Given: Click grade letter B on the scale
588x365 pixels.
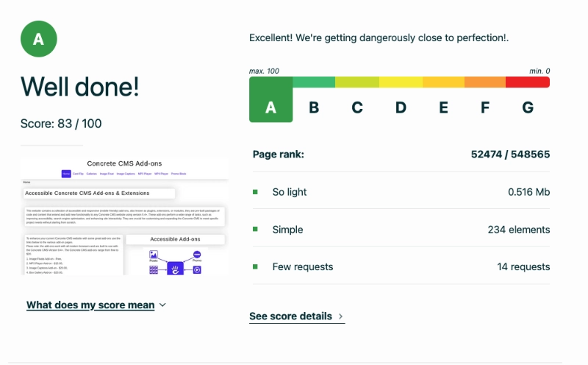Looking at the screenshot, I should coord(314,107).
